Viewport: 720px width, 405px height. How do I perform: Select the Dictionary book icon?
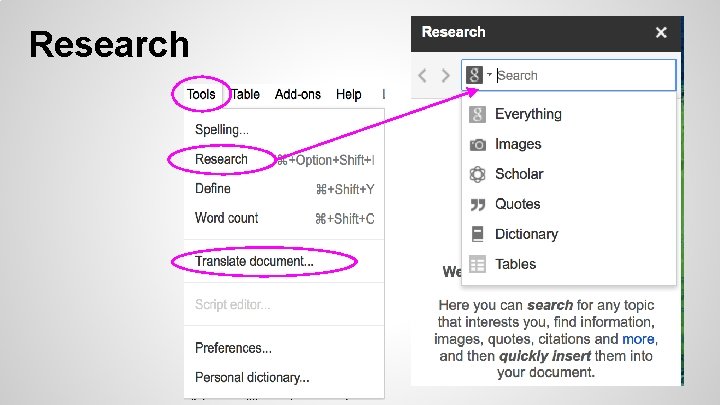477,234
